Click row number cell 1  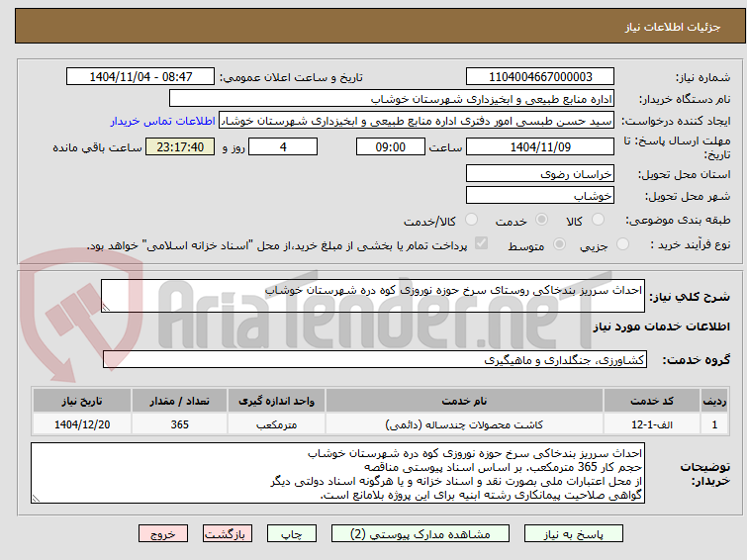(714, 424)
